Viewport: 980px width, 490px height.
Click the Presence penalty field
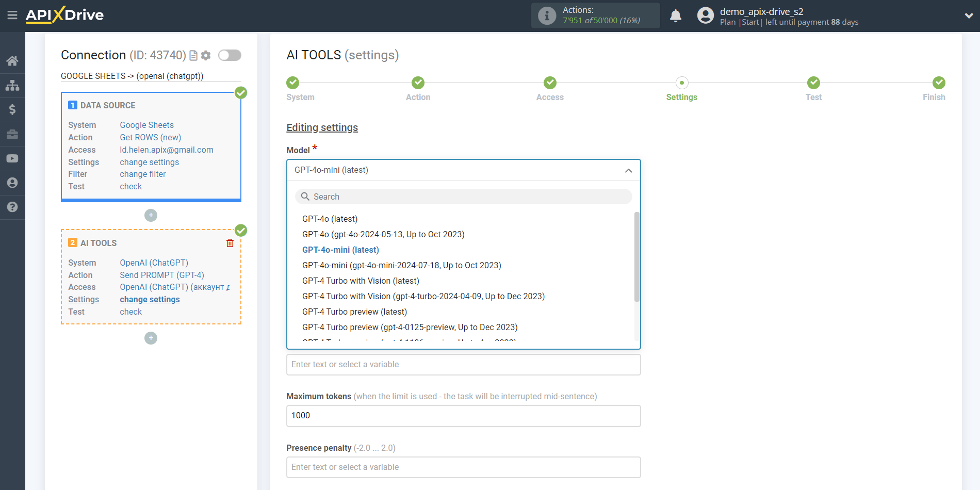tap(463, 467)
